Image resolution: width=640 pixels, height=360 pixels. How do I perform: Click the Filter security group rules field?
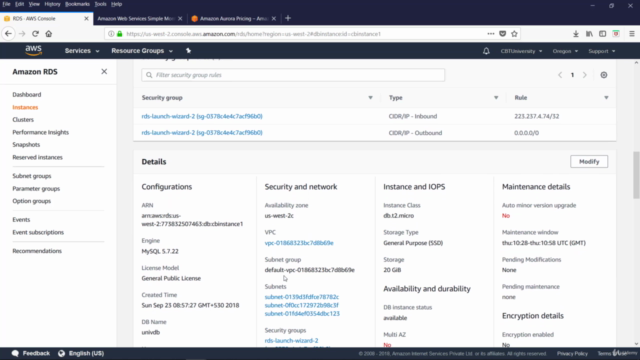pyautogui.click(x=293, y=75)
